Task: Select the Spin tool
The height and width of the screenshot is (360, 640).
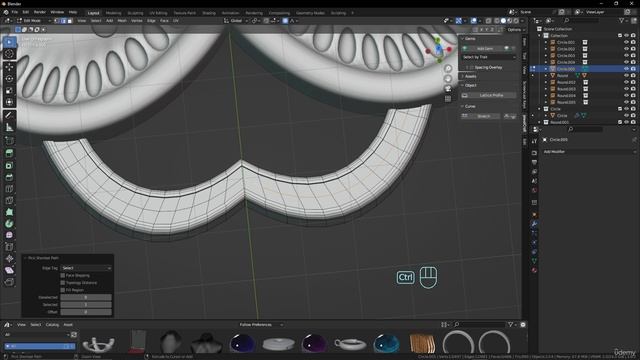Action: pyautogui.click(x=9, y=224)
